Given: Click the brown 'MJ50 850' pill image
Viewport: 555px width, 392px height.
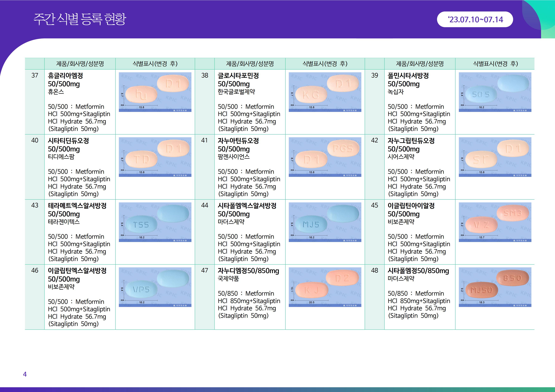Looking at the screenshot, I should 495,287.
